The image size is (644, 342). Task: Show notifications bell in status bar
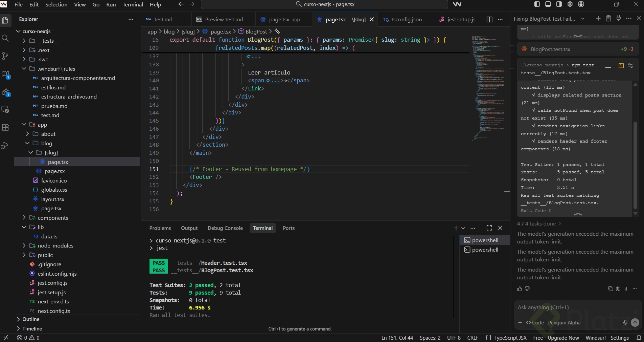click(639, 338)
